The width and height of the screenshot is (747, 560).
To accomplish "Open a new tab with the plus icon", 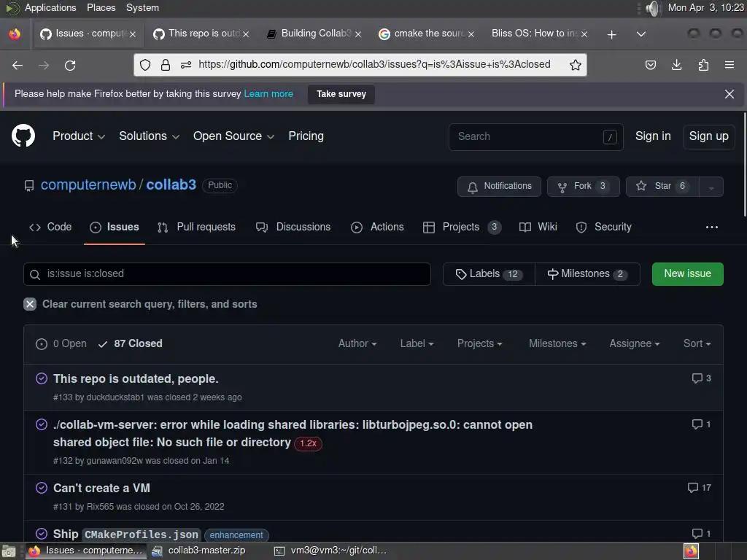I will (612, 34).
